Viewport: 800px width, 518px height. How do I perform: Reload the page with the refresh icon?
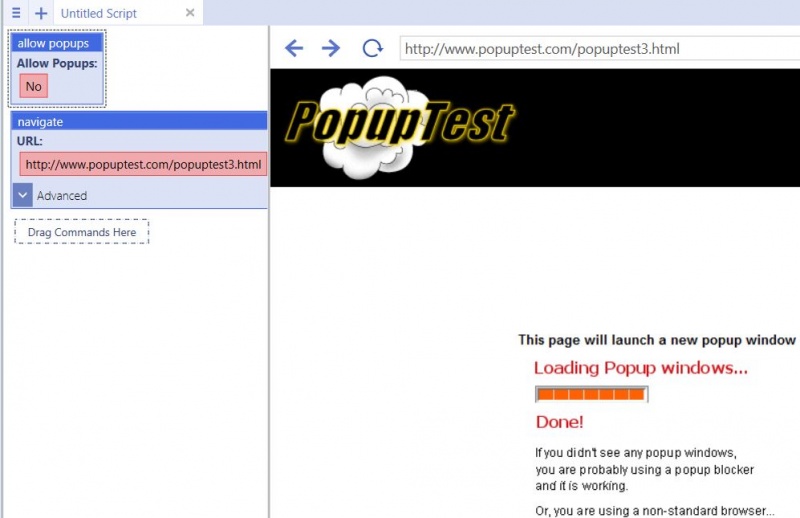tap(372, 48)
